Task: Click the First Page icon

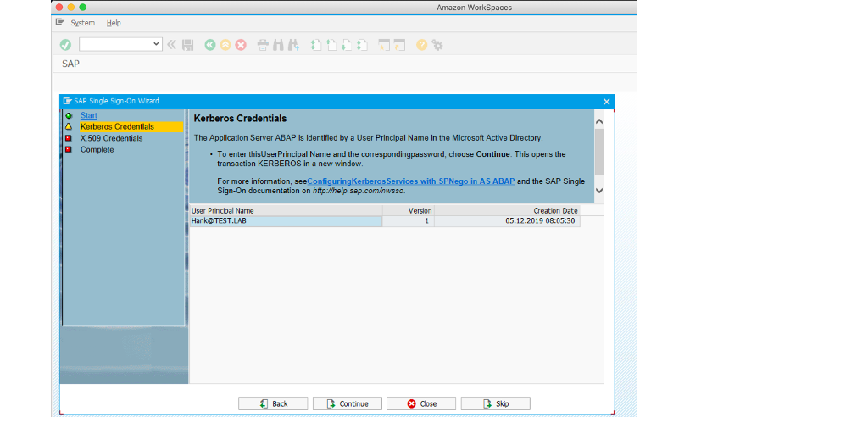Action: tap(316, 45)
